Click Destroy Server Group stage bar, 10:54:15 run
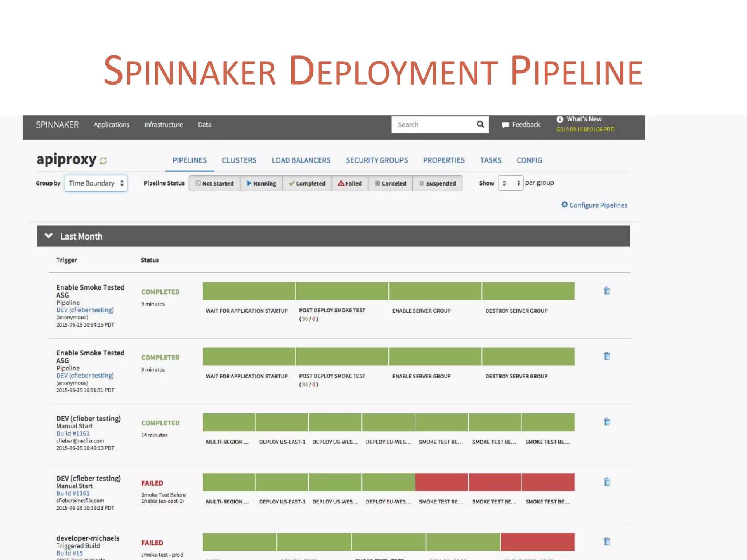 click(x=528, y=291)
